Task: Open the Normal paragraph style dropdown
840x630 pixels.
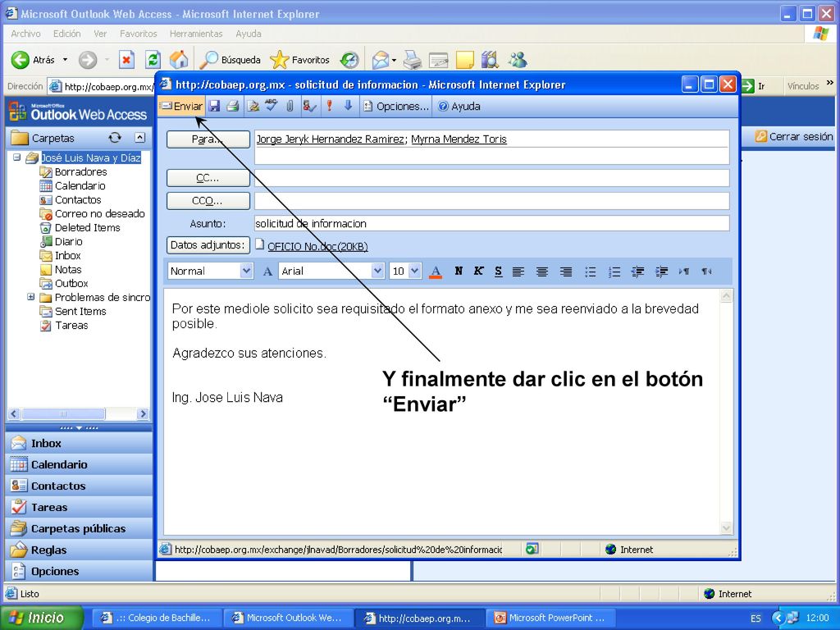Action: coord(246,271)
